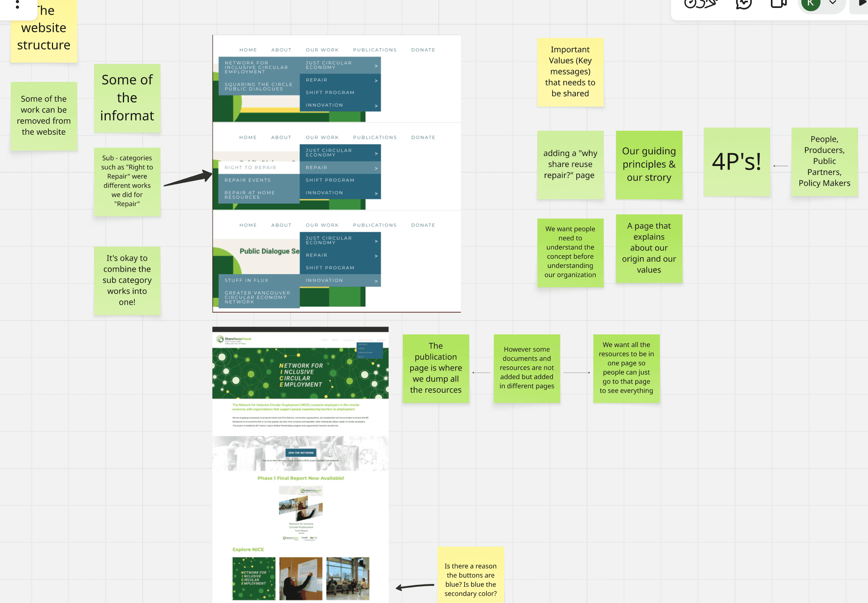Expand the REPAIR submenu chevron

pyautogui.click(x=375, y=80)
